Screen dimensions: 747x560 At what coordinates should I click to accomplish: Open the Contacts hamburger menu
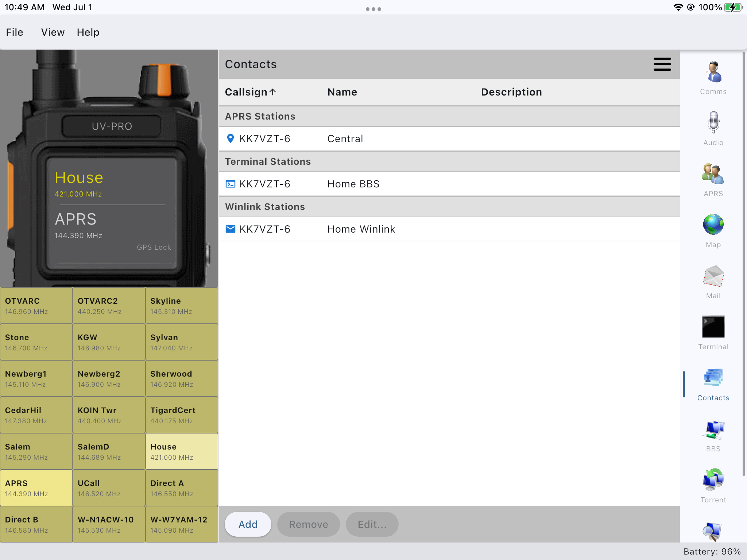click(662, 64)
